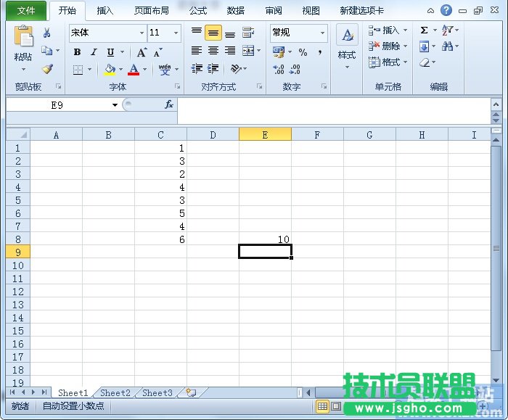508x420 pixels.
Task: Open the 插入 ribbon tab
Action: click(x=105, y=11)
